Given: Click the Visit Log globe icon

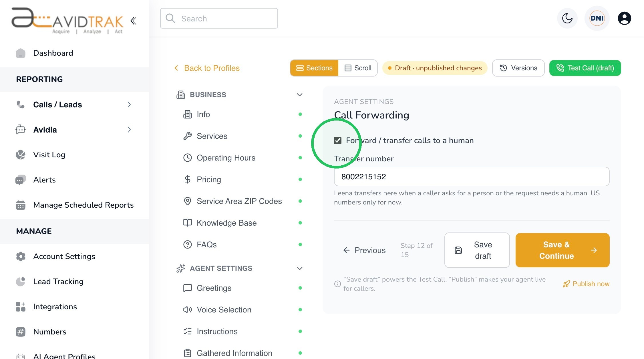Looking at the screenshot, I should point(21,155).
